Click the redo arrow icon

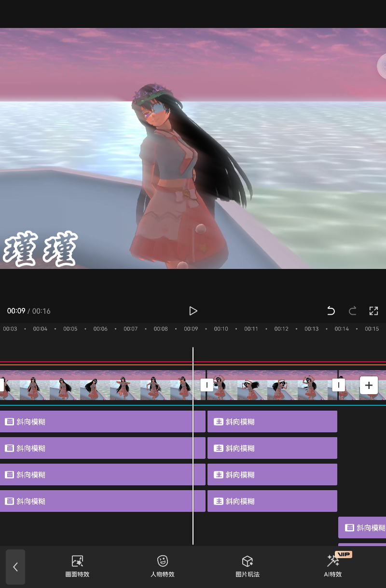point(353,311)
